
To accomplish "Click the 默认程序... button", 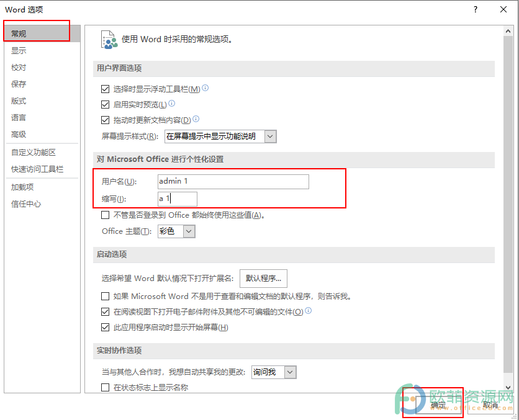I will (x=263, y=279).
